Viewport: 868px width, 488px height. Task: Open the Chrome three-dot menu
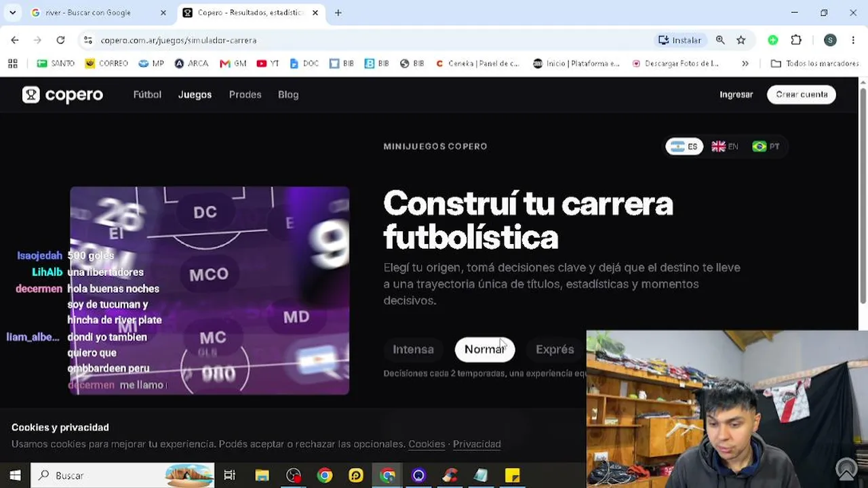click(x=853, y=40)
